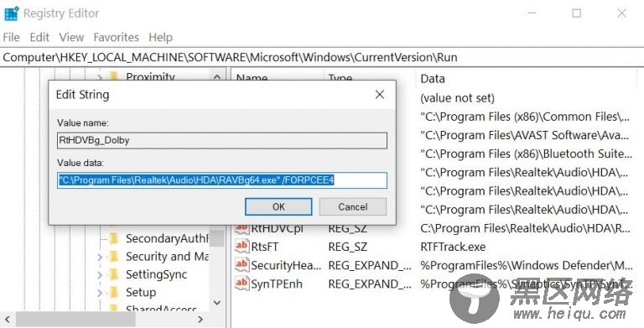This screenshot has width=644, height=328.
Task: Click the Name column header
Action: click(252, 77)
